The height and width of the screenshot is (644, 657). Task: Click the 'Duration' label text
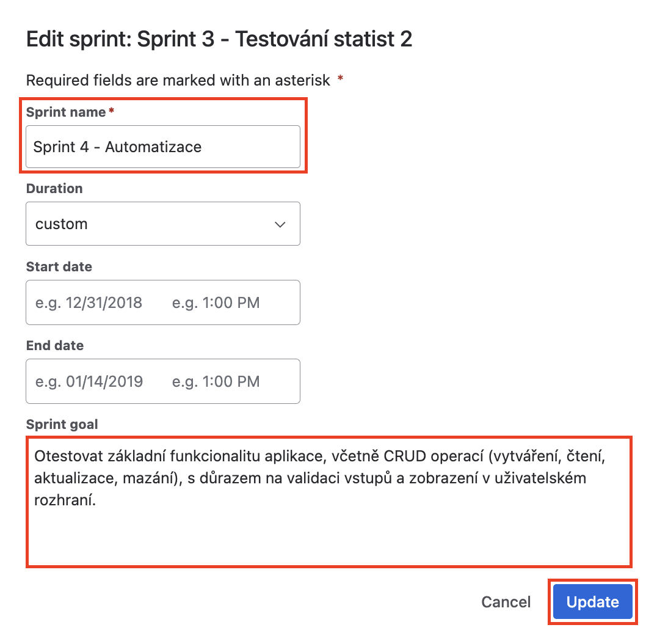(x=54, y=188)
